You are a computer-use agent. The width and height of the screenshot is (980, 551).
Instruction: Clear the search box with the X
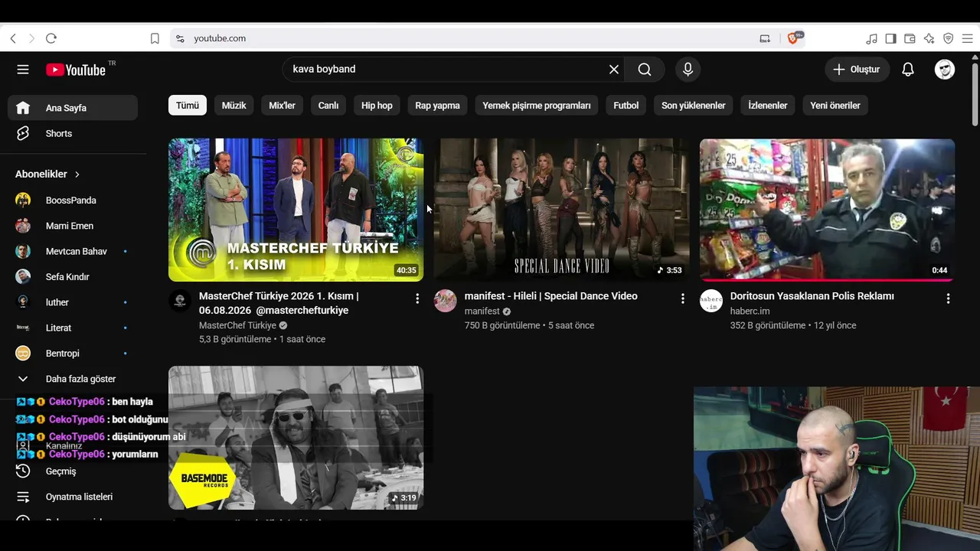click(614, 70)
